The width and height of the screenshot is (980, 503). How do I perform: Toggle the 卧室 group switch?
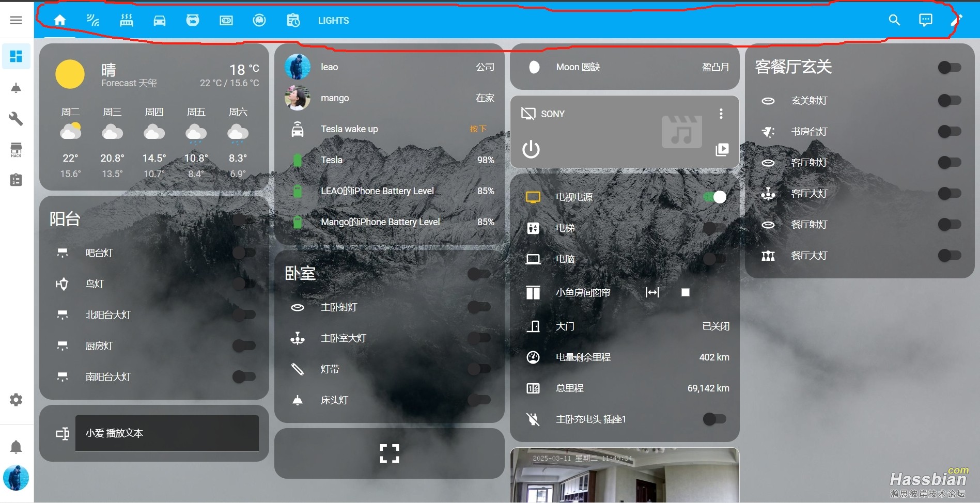point(479,274)
